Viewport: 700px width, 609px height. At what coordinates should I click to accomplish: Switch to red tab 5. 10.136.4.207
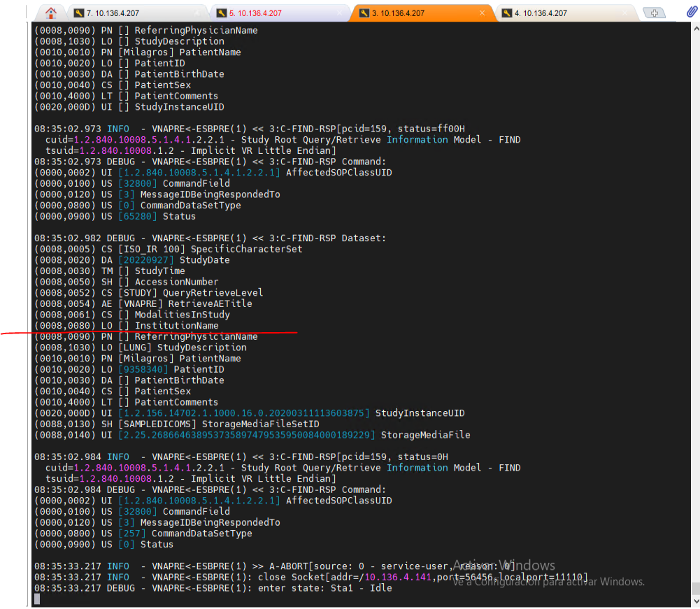coord(255,13)
